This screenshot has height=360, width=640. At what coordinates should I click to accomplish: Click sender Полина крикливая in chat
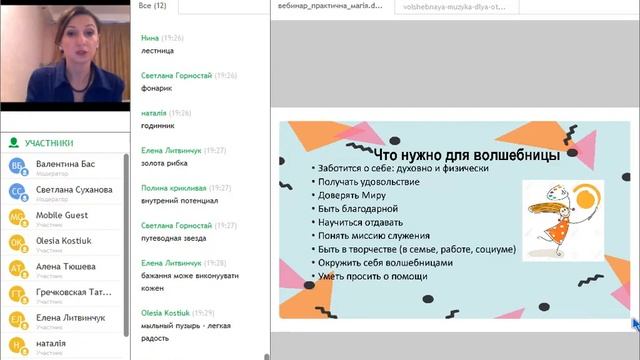click(173, 188)
